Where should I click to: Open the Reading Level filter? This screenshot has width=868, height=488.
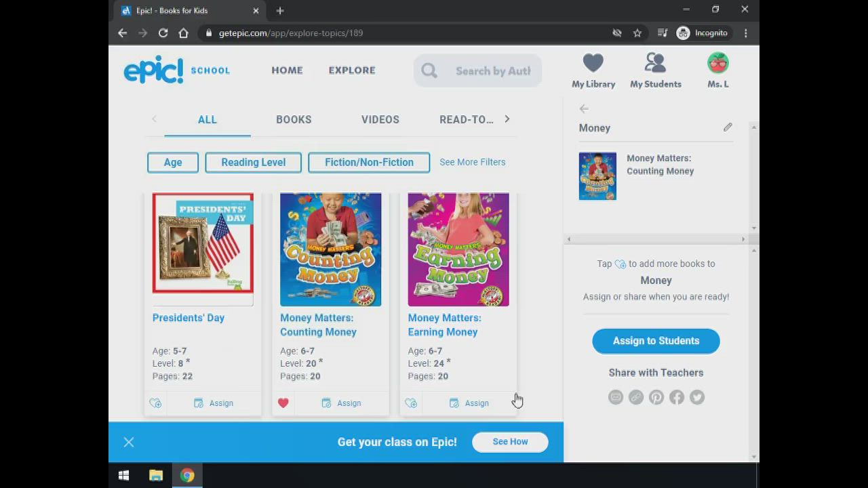click(253, 163)
